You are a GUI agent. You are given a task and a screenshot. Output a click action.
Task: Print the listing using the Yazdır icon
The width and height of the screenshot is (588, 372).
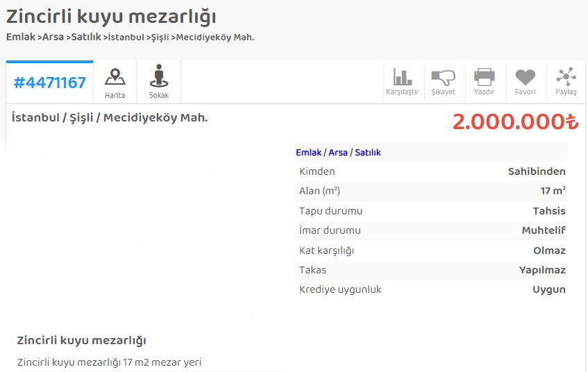484,82
